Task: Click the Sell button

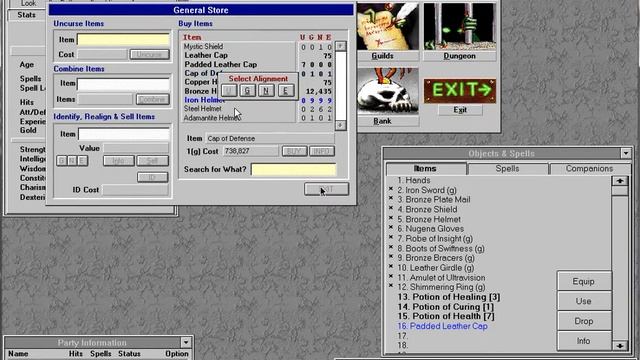Action: tap(152, 161)
